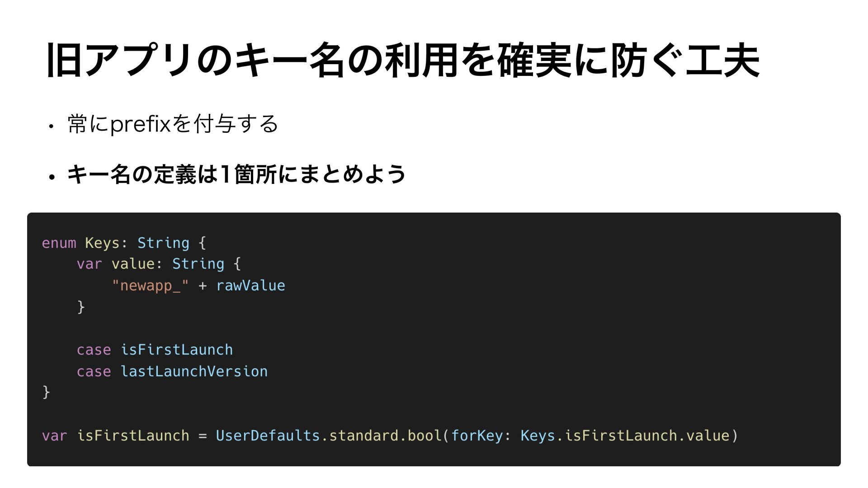This screenshot has height=488, width=868.
Task: Click the "rawValue" identifier
Action: (250, 286)
